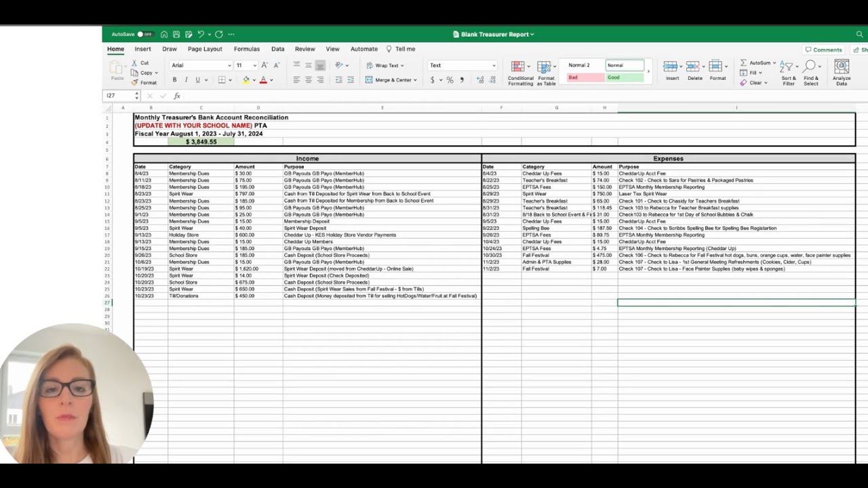Open the Automate ribbon tab
Image resolution: width=868 pixels, height=488 pixels.
coord(364,49)
